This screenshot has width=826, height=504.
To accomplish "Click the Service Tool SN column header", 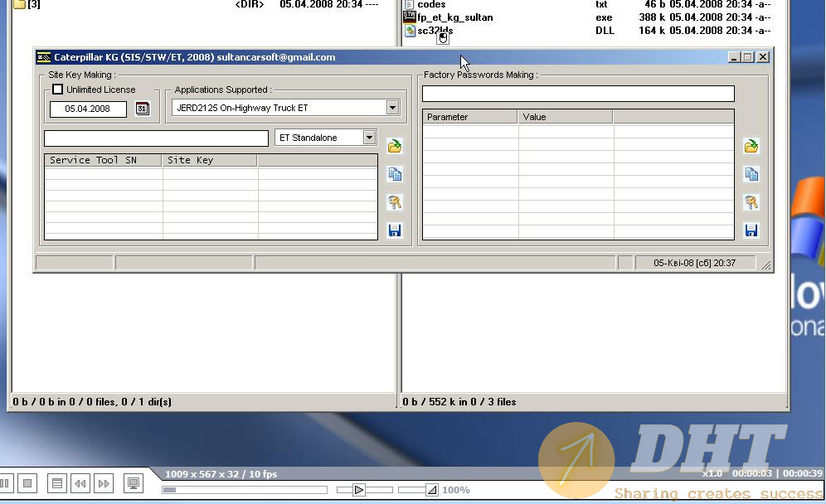I will click(x=103, y=160).
